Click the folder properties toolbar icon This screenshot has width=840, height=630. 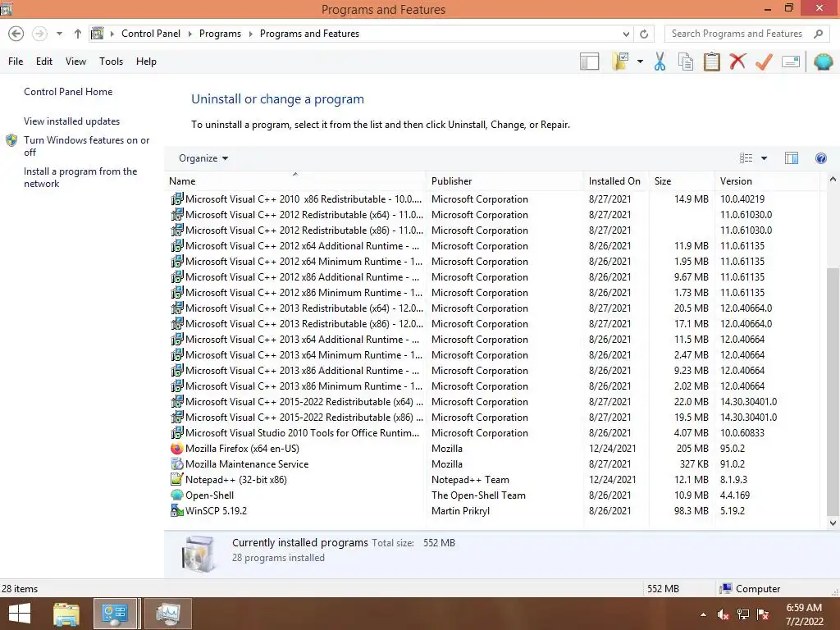pos(620,62)
